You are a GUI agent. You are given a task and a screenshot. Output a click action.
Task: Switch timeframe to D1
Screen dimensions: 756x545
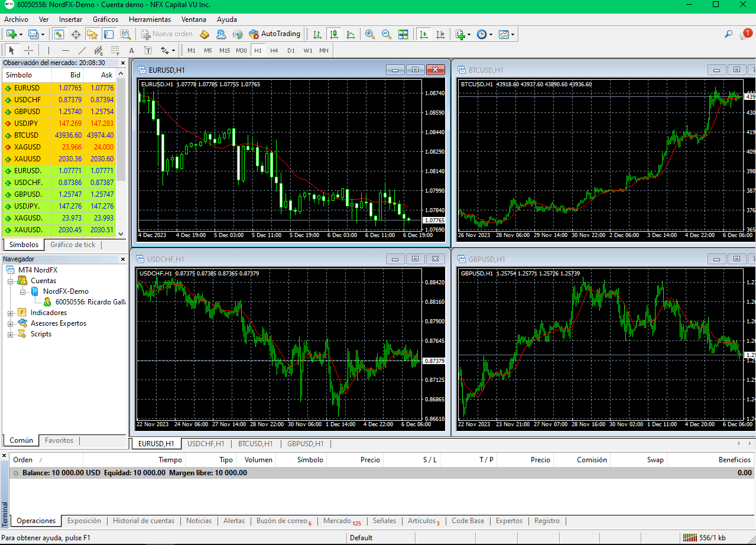coord(291,50)
